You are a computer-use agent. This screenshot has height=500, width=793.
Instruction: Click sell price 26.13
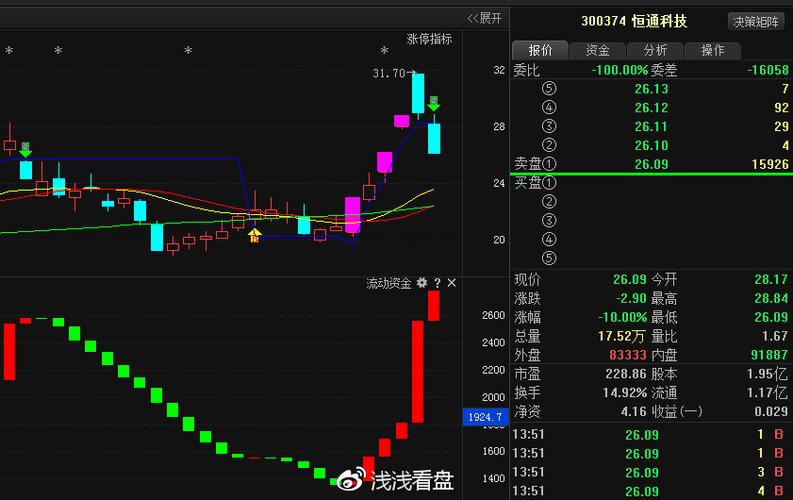pyautogui.click(x=651, y=89)
